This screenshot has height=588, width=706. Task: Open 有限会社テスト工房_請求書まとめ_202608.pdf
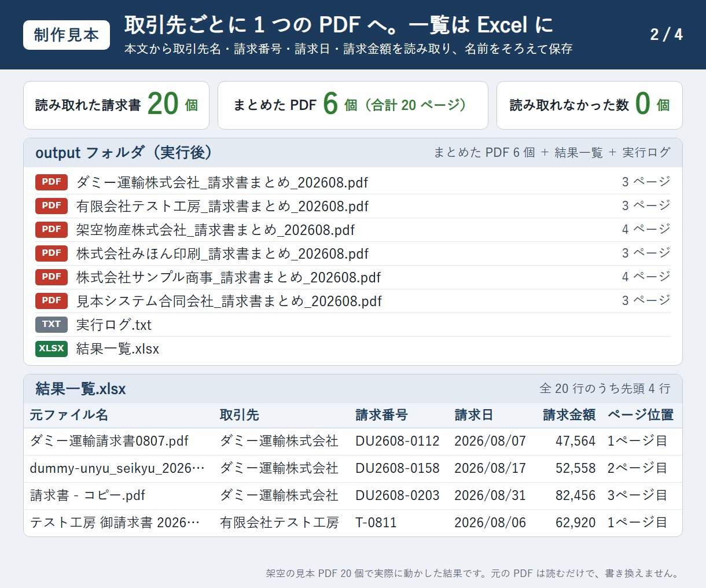click(x=222, y=206)
